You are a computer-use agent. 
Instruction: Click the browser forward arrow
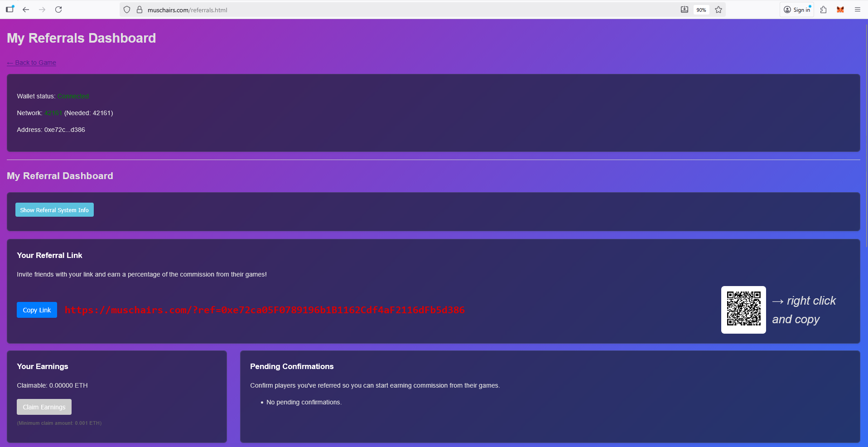42,10
